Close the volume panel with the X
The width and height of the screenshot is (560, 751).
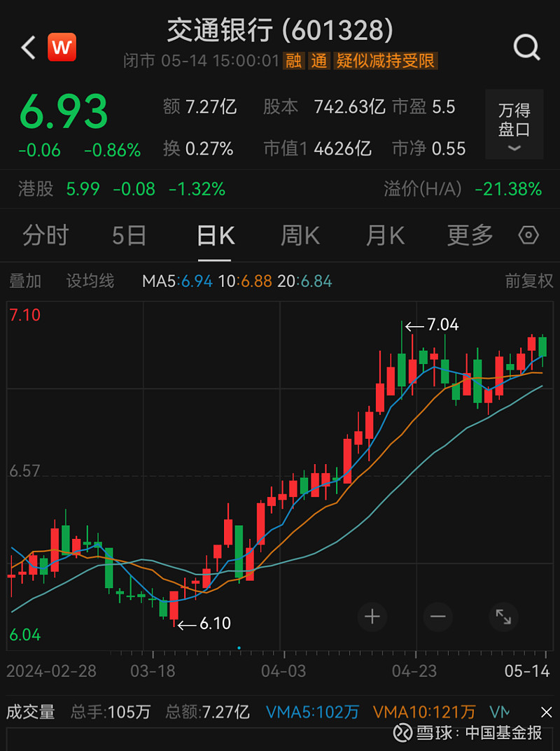click(x=545, y=711)
